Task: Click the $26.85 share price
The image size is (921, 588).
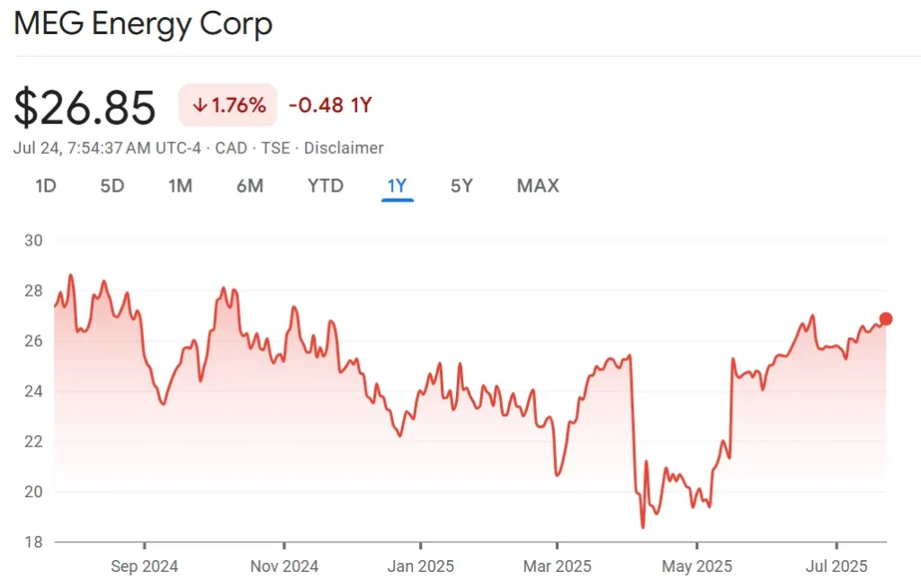Action: [85, 107]
